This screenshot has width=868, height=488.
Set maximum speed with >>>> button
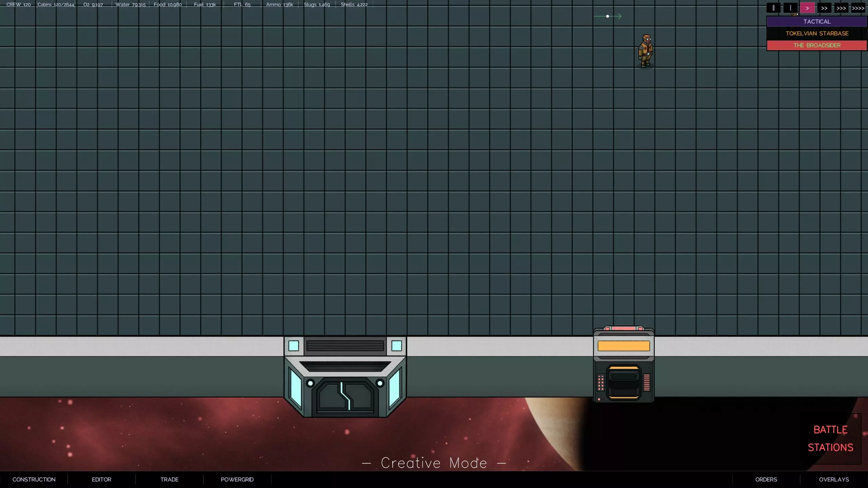pos(858,8)
